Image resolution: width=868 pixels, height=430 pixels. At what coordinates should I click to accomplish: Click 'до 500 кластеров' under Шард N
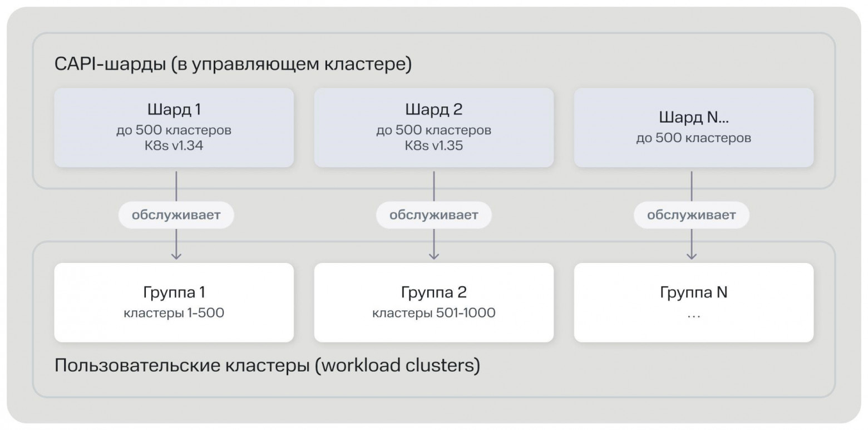point(694,138)
